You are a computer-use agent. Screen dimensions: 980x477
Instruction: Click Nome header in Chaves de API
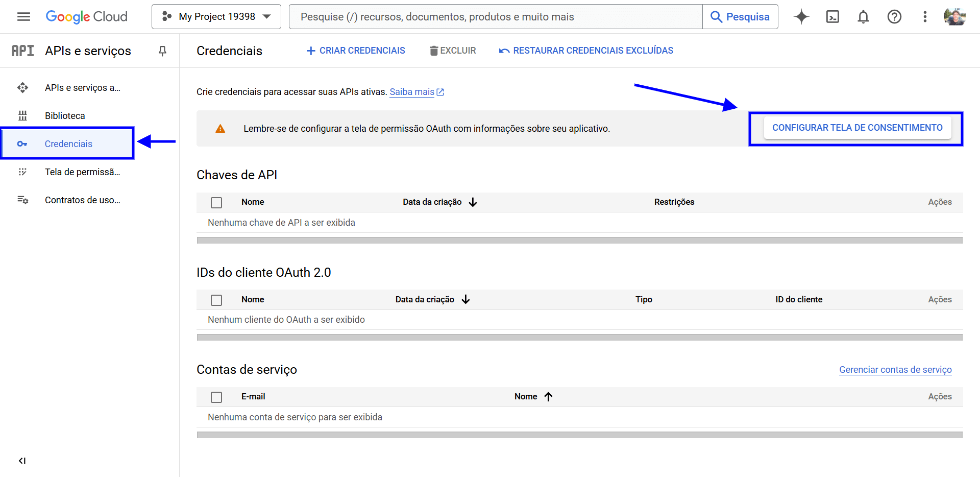[253, 202]
